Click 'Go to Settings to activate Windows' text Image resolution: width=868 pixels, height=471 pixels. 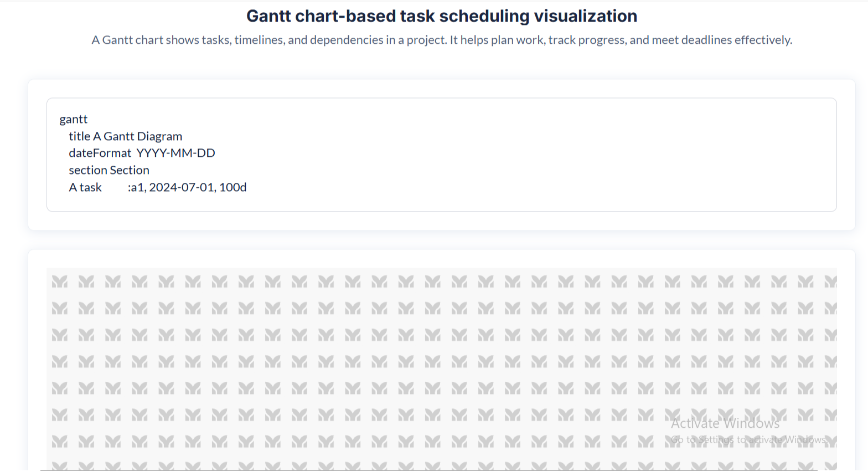tap(748, 440)
